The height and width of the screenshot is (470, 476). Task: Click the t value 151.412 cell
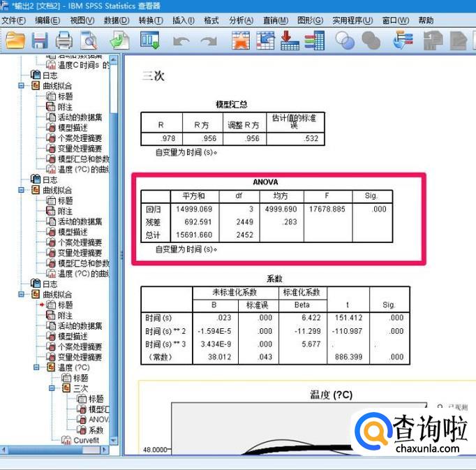(348, 318)
